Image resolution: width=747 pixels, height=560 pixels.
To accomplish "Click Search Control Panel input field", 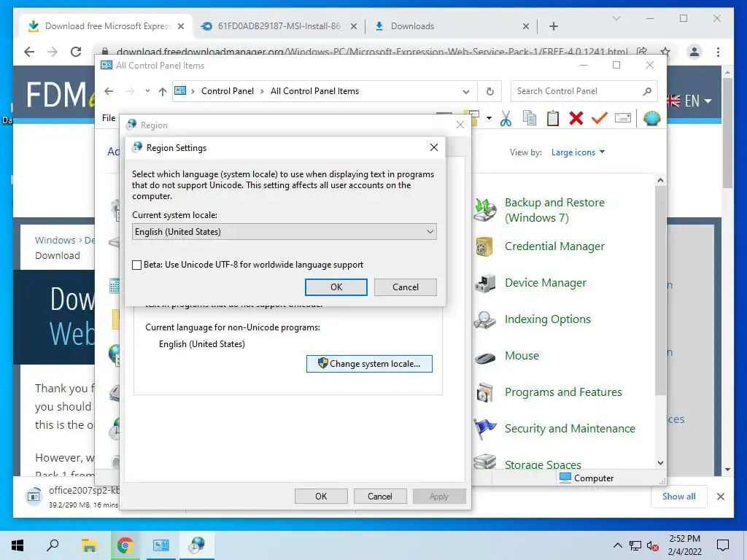I will pyautogui.click(x=584, y=91).
